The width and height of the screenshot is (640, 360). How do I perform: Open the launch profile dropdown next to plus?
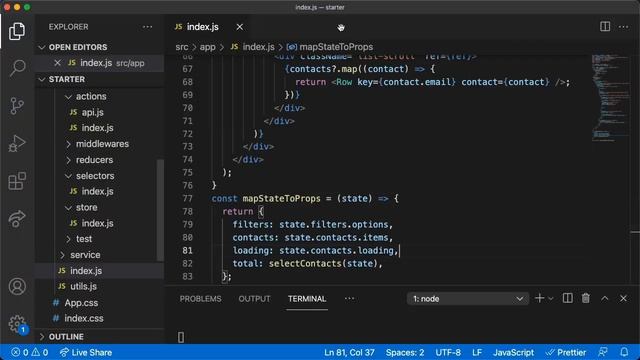(x=551, y=299)
